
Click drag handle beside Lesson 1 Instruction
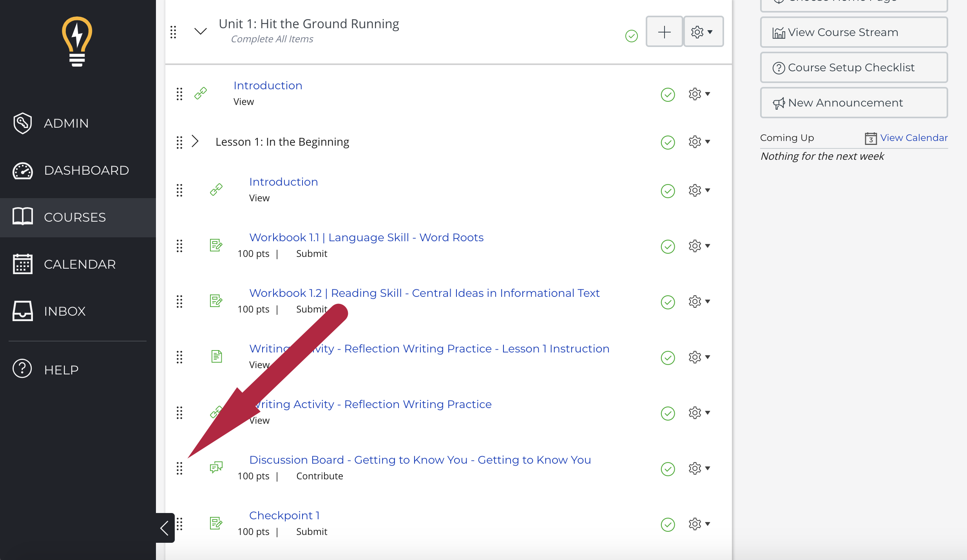pos(179,357)
